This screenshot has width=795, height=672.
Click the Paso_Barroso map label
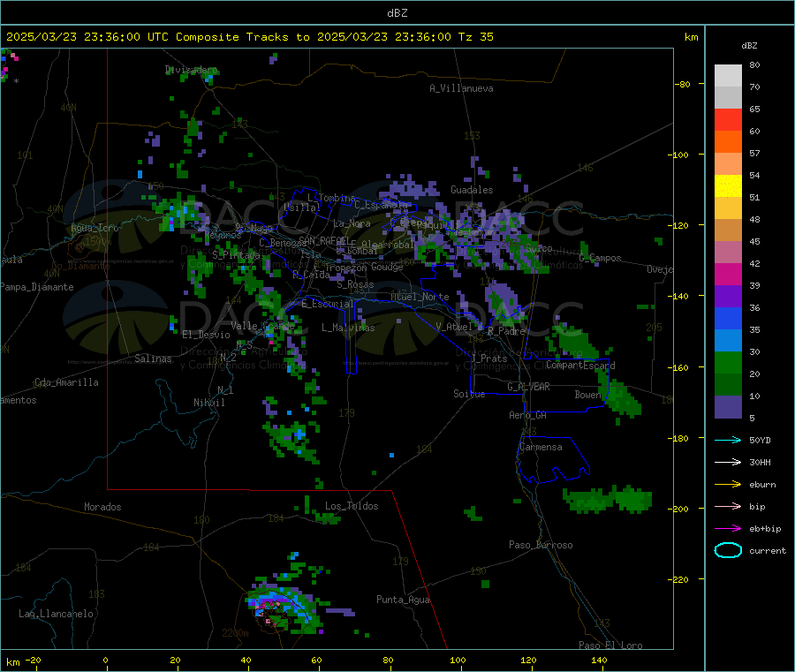(x=541, y=546)
